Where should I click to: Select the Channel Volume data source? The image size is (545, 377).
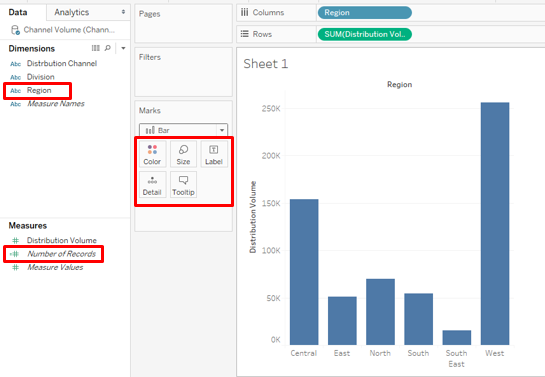coord(69,30)
